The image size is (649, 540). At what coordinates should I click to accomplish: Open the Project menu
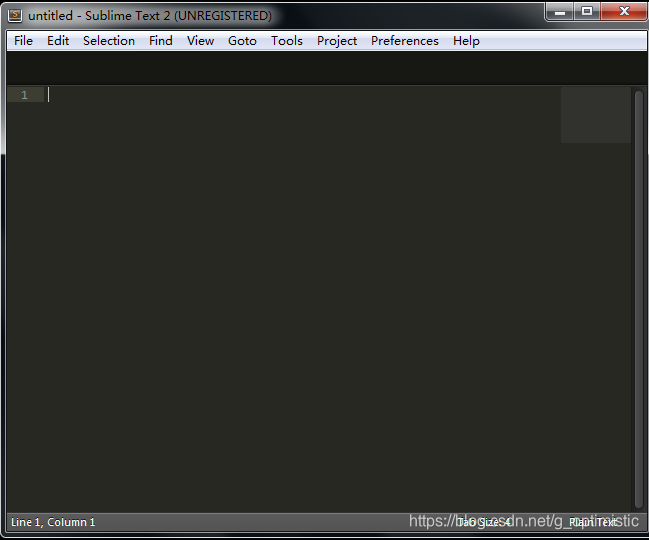point(337,41)
